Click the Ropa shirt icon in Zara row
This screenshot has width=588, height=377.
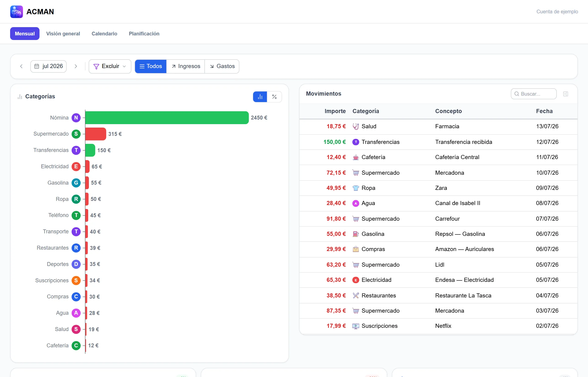tap(356, 188)
